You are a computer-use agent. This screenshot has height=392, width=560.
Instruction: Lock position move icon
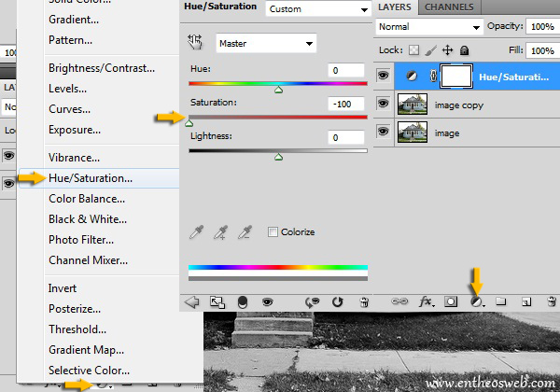click(x=447, y=50)
